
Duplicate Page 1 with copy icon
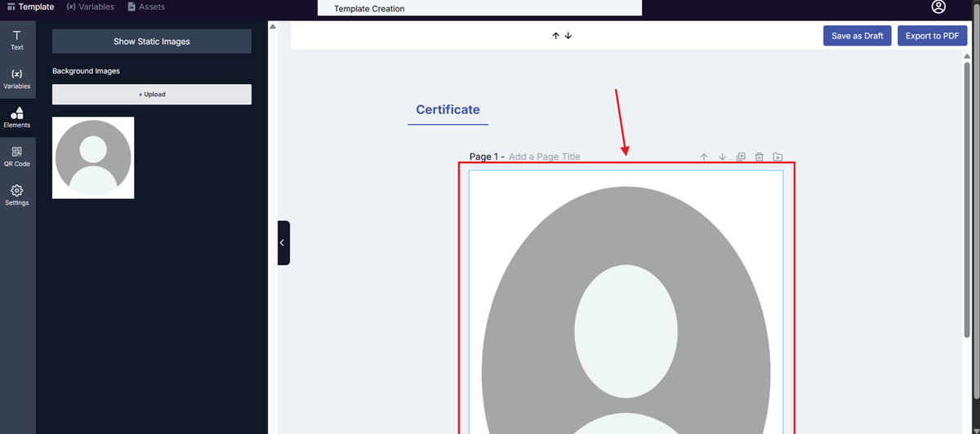(741, 157)
